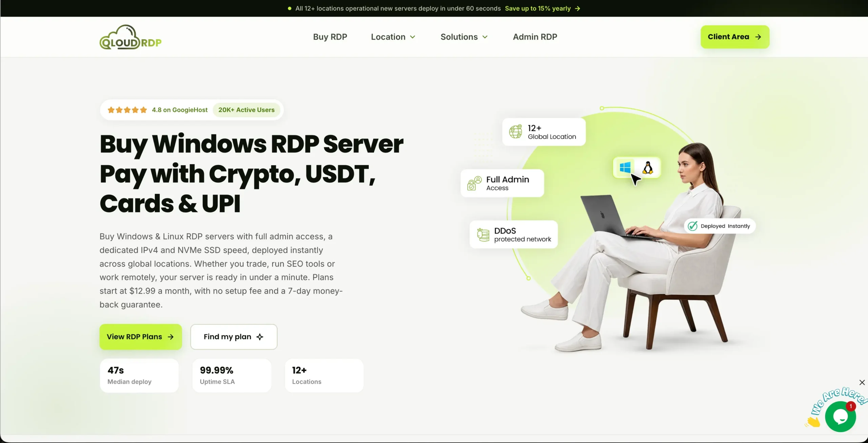Click the waving hand emoji near chat
Viewport: 868px width, 443px height.
813,422
